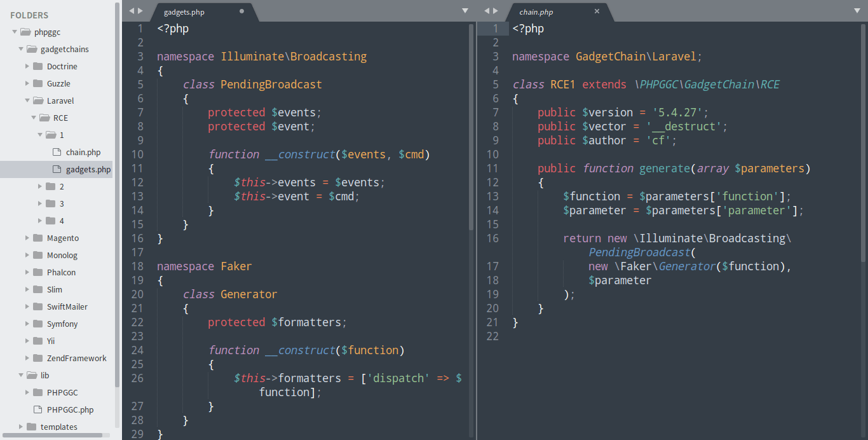The width and height of the screenshot is (868, 440).
Task: Click the ZendFramework folder icon
Action: coord(37,358)
